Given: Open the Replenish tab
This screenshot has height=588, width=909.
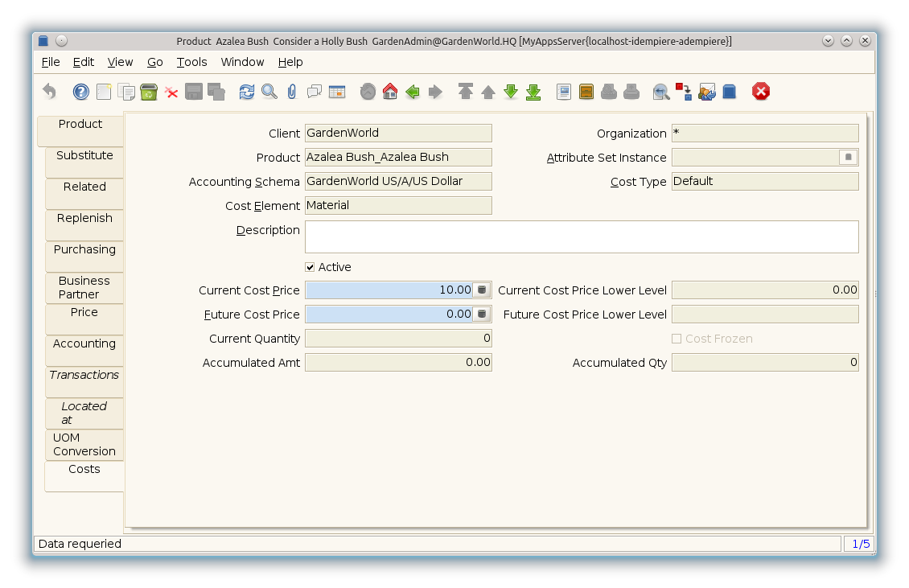Looking at the screenshot, I should click(x=84, y=219).
